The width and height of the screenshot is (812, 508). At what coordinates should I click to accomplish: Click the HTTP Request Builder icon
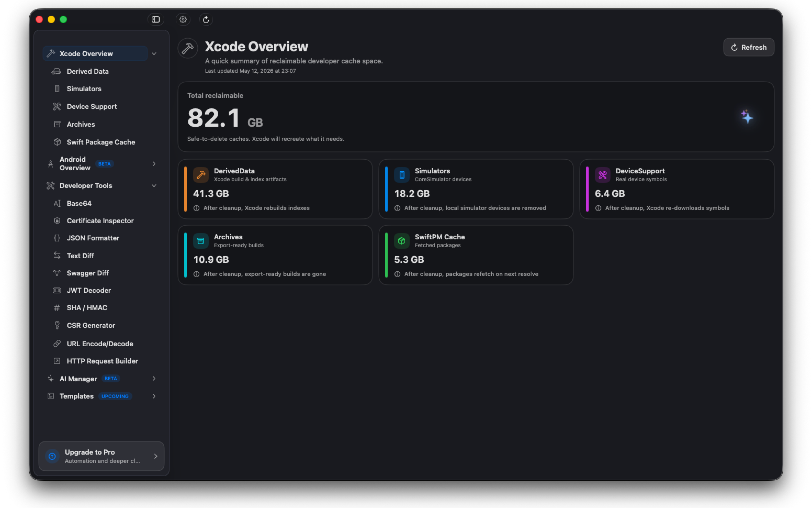(x=57, y=361)
